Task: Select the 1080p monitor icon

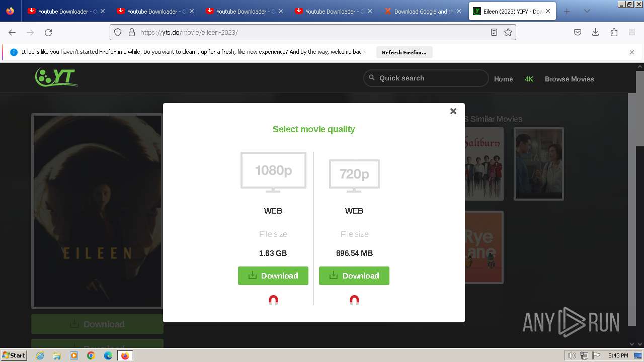Action: 273,172
